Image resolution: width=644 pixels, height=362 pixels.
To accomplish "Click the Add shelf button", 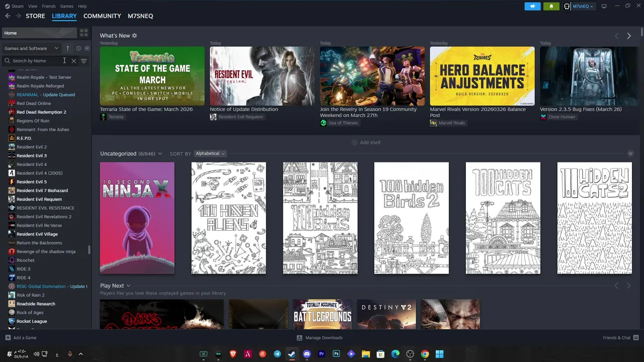I will point(366,142).
